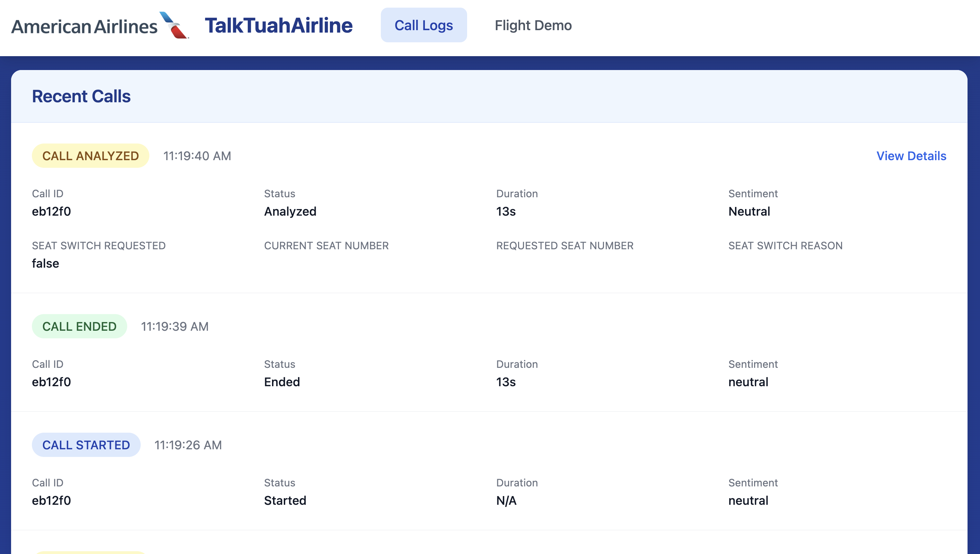The height and width of the screenshot is (554, 980).
Task: Click the false seat switch requested value
Action: 45,263
